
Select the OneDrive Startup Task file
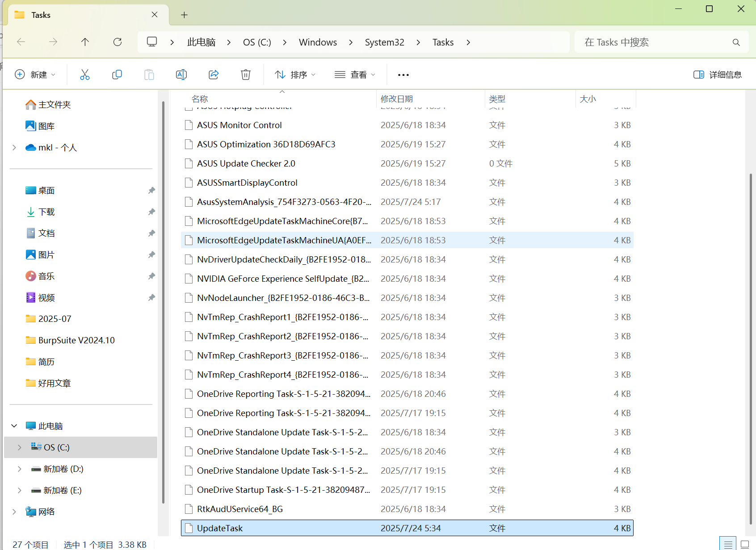click(407, 490)
